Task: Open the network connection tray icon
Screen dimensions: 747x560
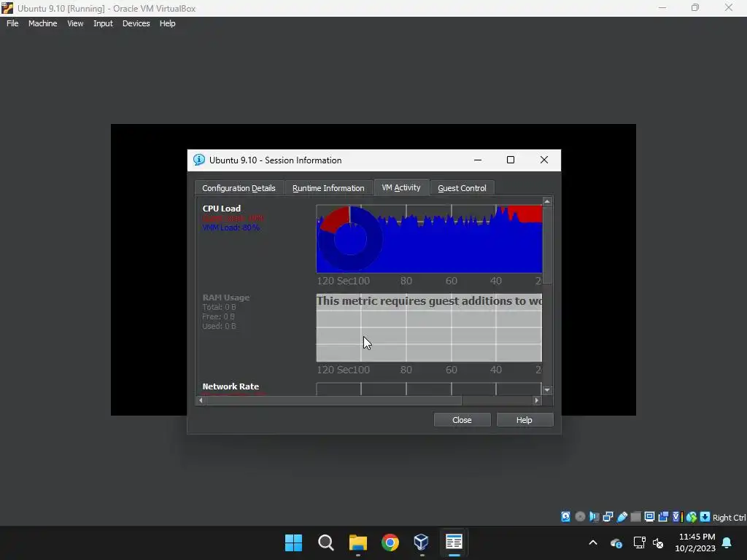Action: coord(639,542)
